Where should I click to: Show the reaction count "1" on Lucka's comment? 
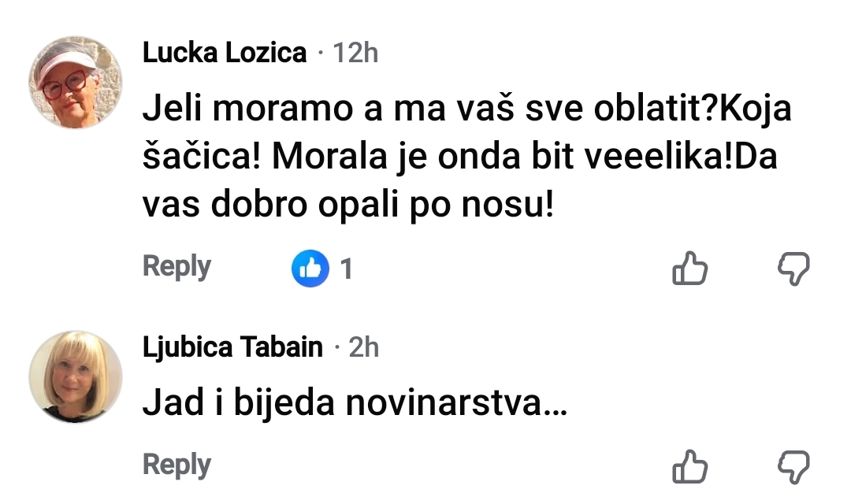click(345, 269)
